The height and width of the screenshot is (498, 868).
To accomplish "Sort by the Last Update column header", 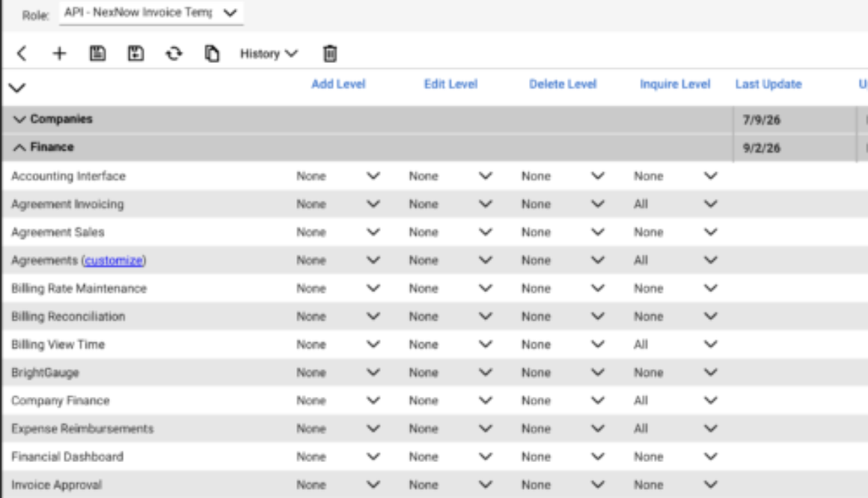I will click(x=768, y=84).
